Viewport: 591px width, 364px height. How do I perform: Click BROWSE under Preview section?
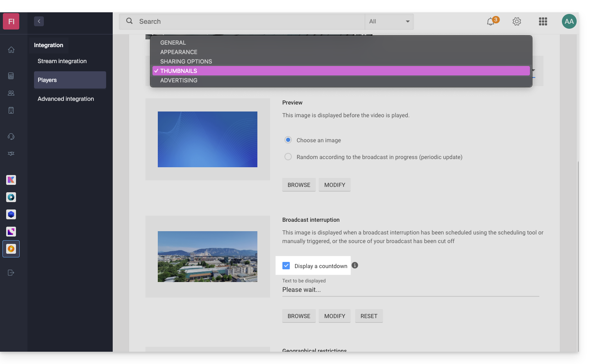[299, 185]
